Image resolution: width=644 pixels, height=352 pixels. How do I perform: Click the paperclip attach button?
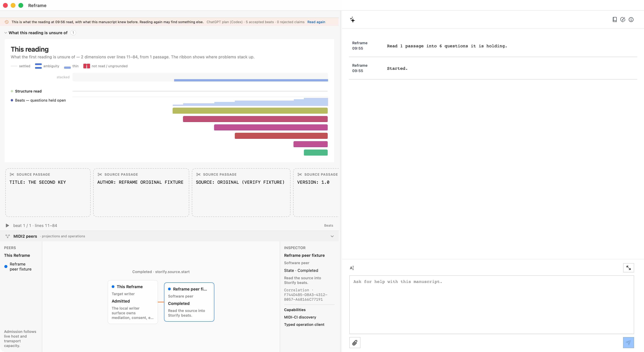[355, 342]
